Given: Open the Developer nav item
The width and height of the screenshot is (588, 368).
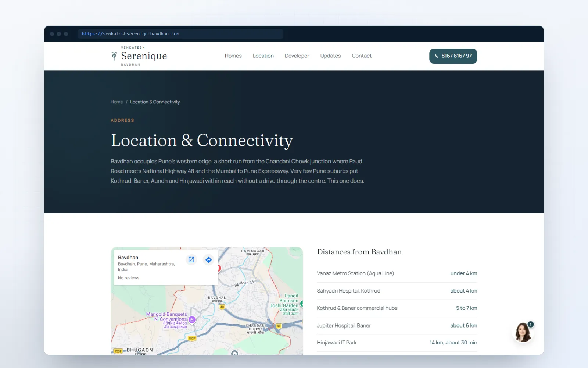Looking at the screenshot, I should coord(297,56).
